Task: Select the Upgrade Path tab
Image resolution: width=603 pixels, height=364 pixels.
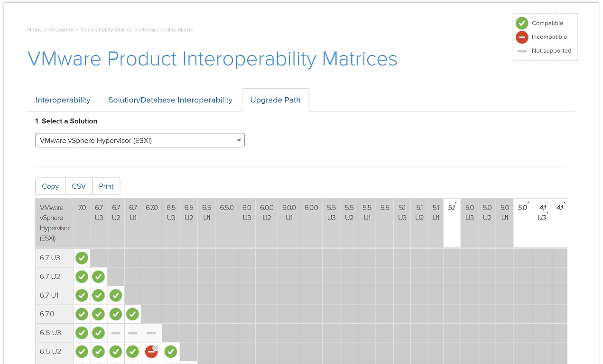Action: pyautogui.click(x=275, y=100)
